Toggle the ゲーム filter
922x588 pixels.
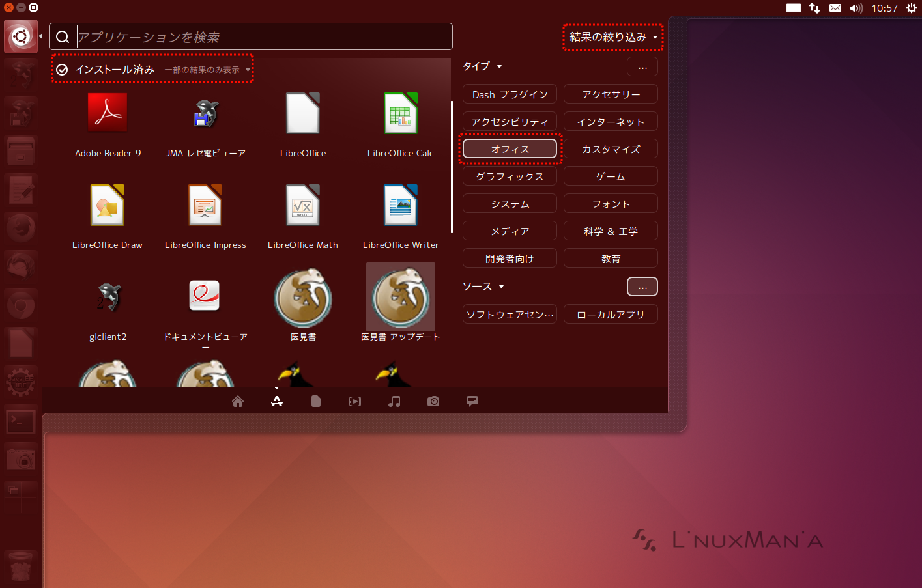[x=611, y=176]
